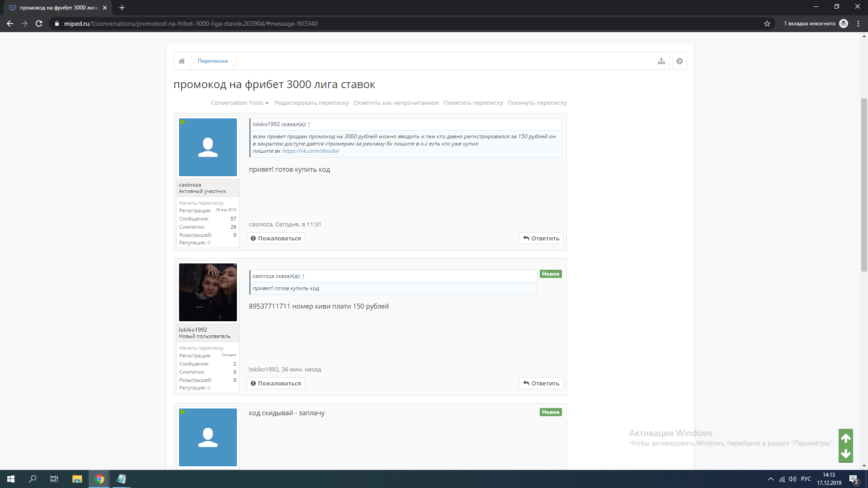The image size is (868, 488).
Task: Open casinoza's profile via username under first avatar
Action: [190, 185]
